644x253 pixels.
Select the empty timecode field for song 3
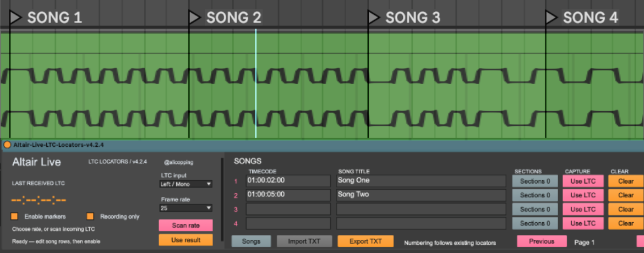point(288,210)
